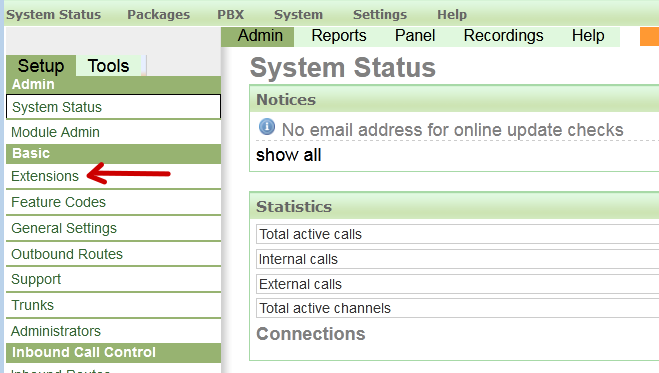The image size is (659, 373).
Task: Switch to the Reports tab
Action: tap(339, 36)
